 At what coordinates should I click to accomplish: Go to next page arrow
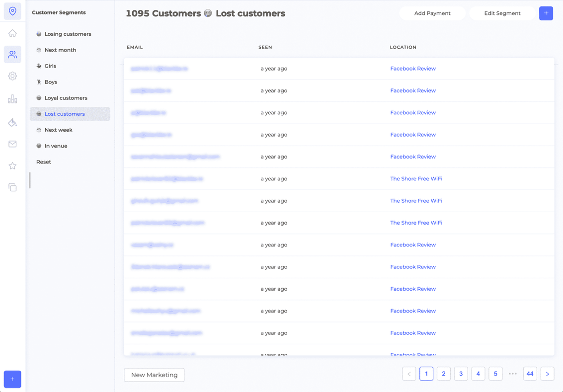[x=547, y=374]
